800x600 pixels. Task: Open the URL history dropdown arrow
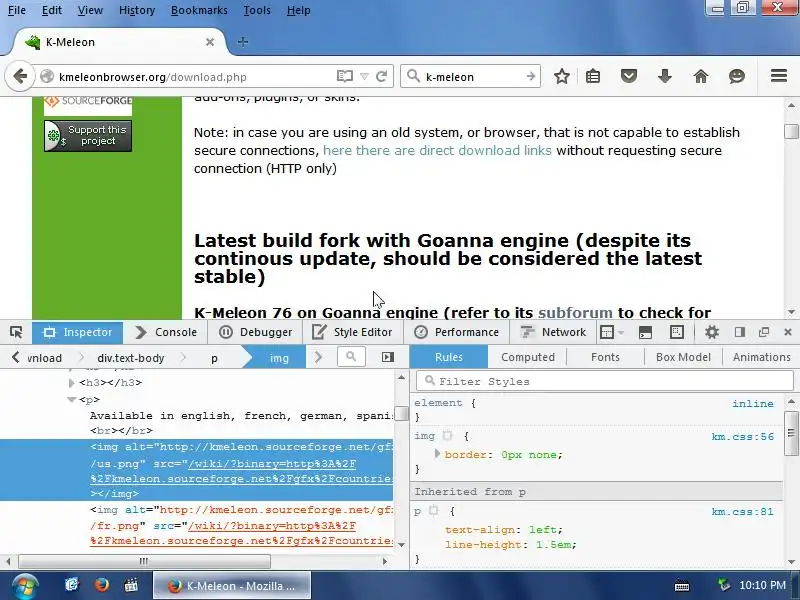[364, 77]
